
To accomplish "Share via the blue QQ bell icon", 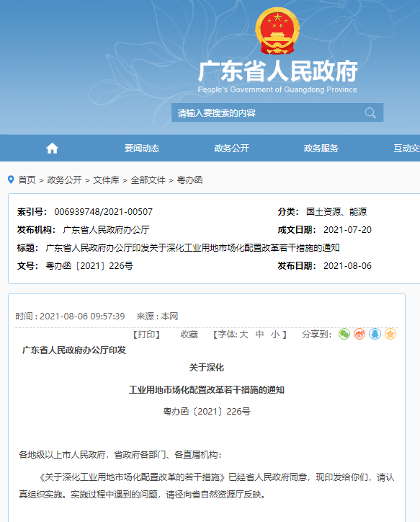I will point(375,334).
